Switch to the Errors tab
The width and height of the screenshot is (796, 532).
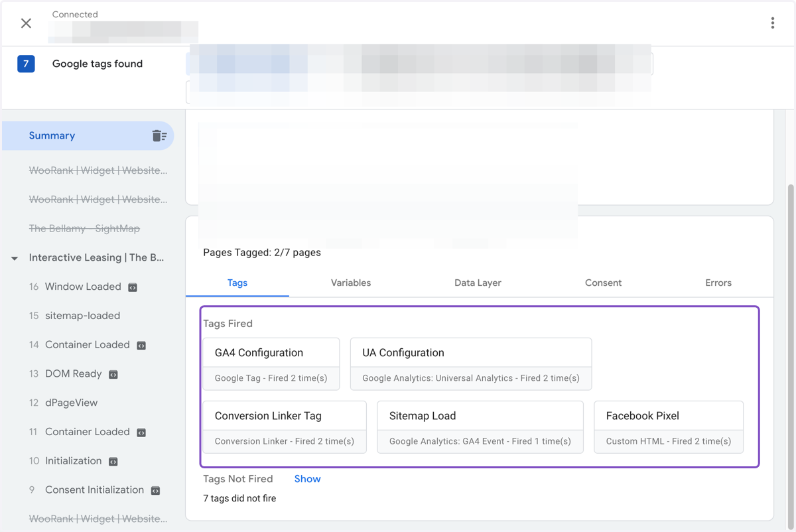718,283
